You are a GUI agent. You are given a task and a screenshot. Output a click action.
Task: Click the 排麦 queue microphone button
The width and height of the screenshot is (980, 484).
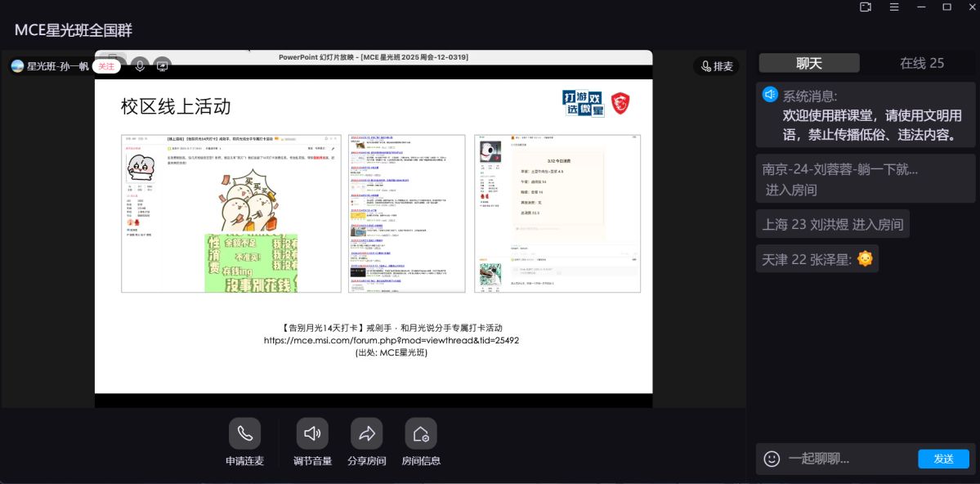click(x=716, y=66)
